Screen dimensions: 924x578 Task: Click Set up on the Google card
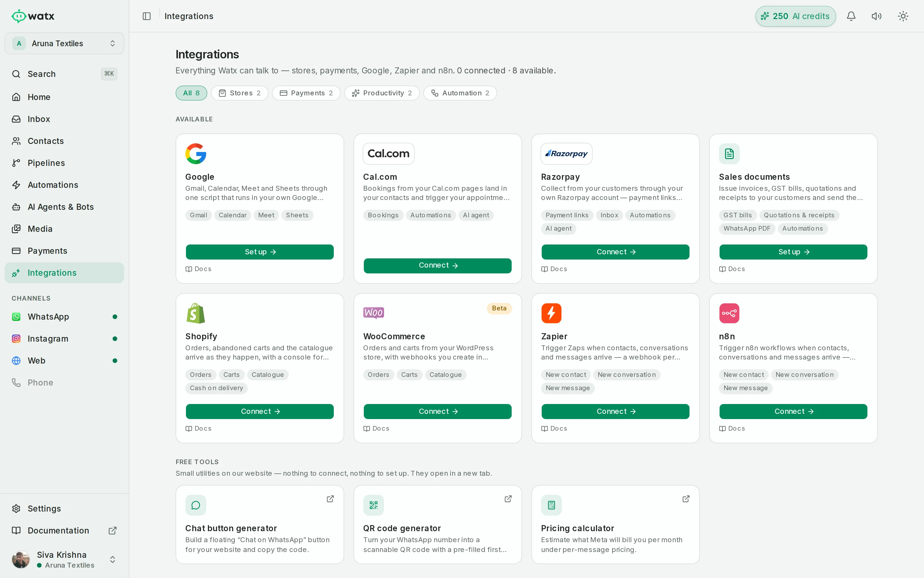coord(260,252)
